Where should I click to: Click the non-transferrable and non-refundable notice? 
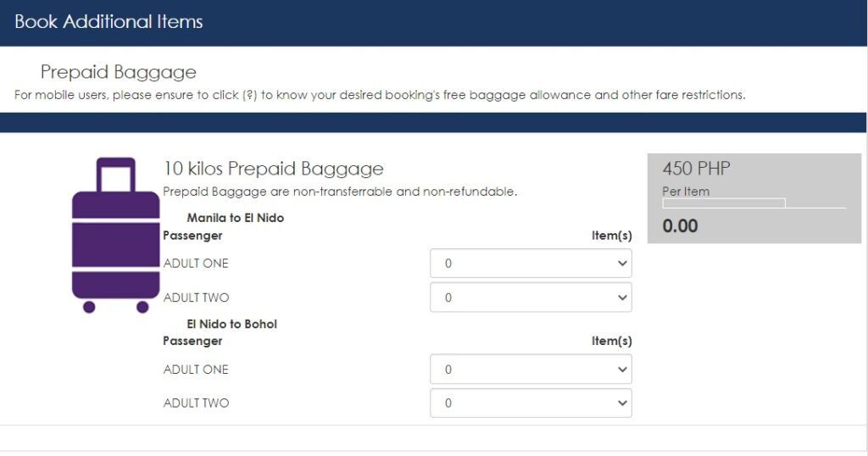pos(339,192)
